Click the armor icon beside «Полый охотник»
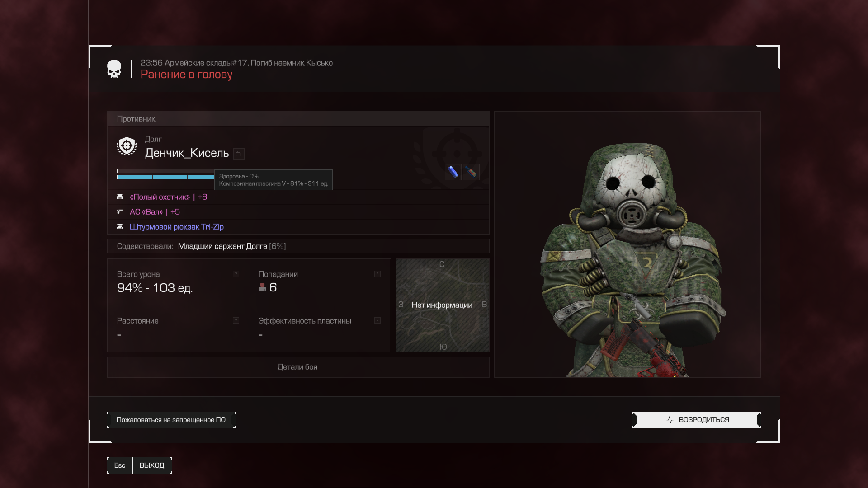 [x=120, y=197]
